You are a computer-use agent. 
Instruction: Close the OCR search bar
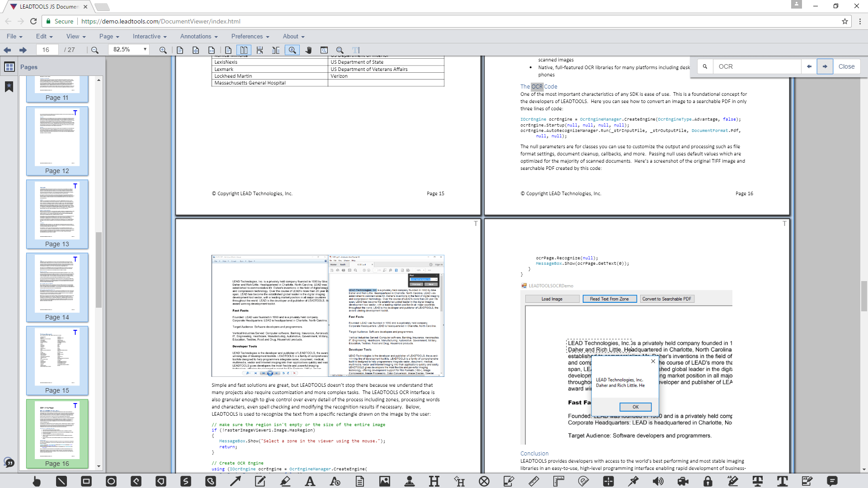point(846,66)
